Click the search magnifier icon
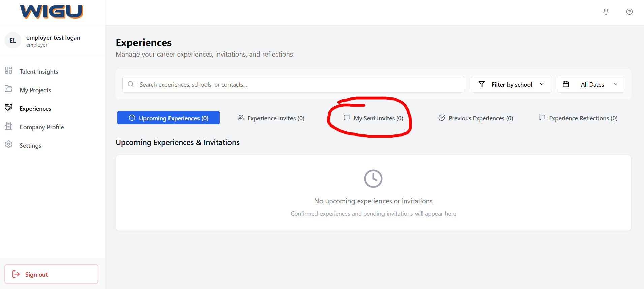Screen dimensions: 644x289 131,84
